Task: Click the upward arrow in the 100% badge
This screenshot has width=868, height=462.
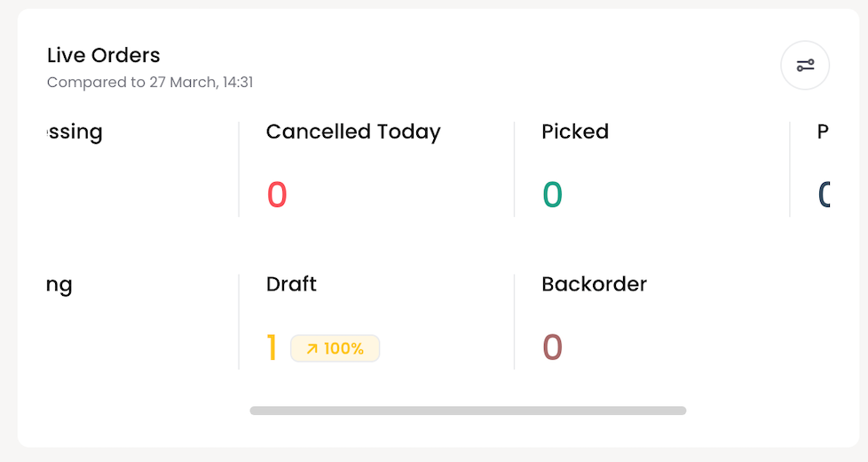Action: click(x=312, y=348)
